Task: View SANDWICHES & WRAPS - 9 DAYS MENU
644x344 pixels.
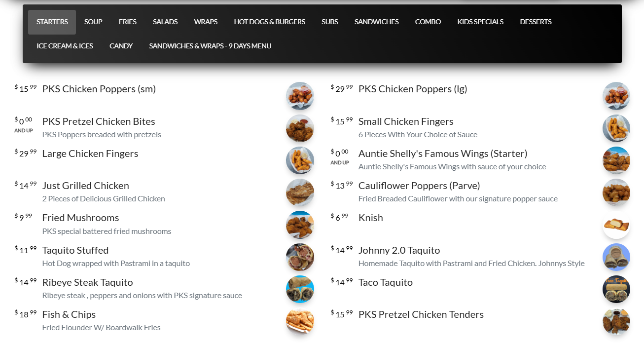Action: (210, 46)
